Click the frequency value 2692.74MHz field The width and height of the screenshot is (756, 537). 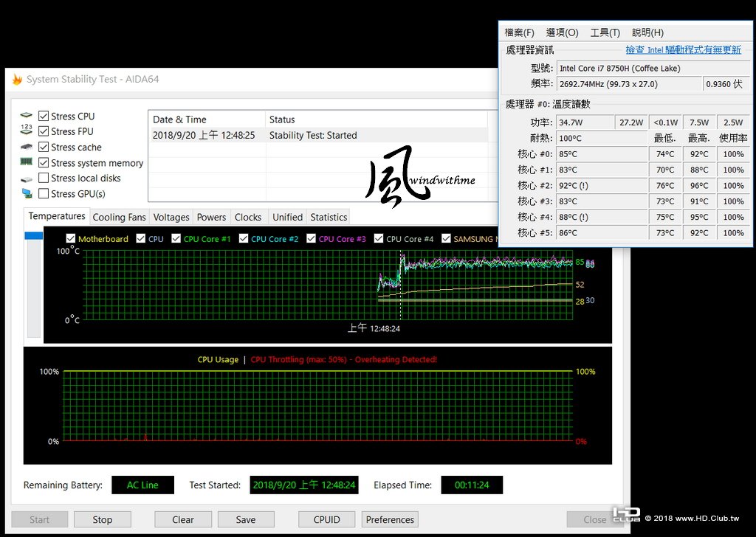click(x=629, y=83)
